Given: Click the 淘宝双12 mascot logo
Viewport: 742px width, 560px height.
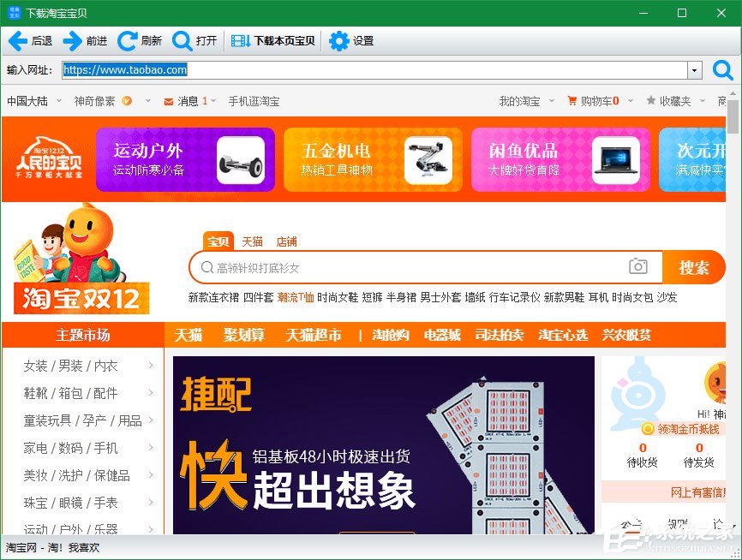Looking at the screenshot, I should coord(81,259).
